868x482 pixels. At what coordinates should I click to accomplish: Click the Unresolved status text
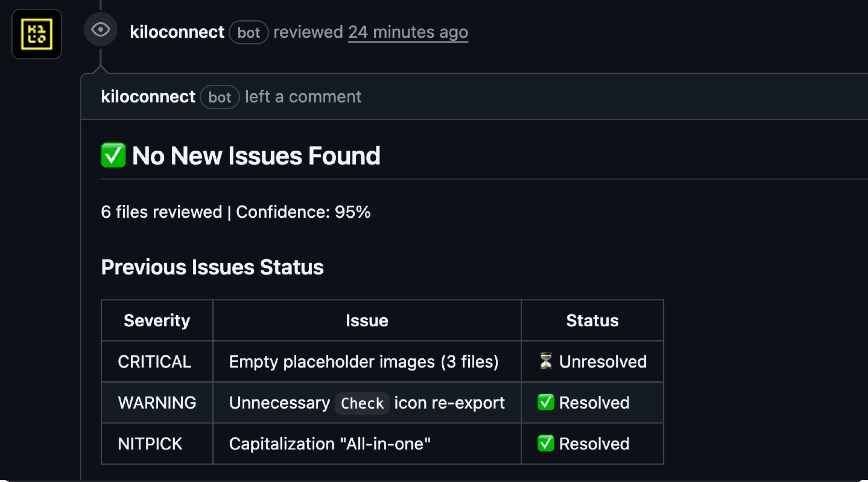[x=603, y=361]
